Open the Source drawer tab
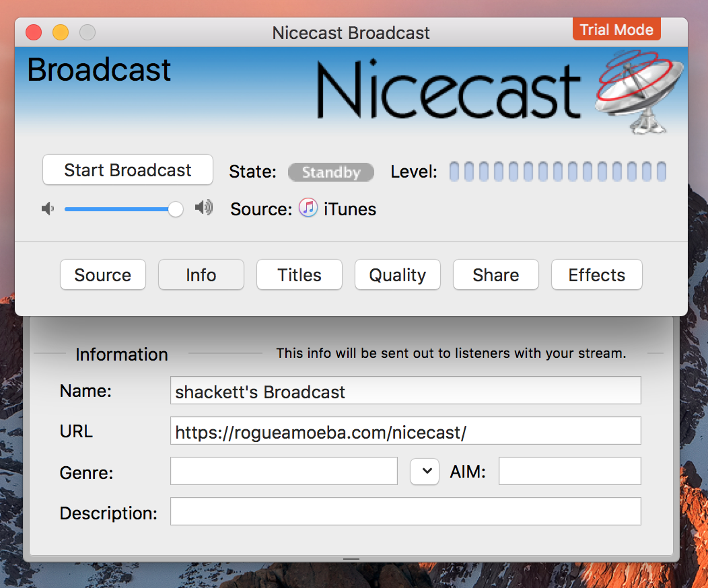This screenshot has height=588, width=708. point(103,274)
